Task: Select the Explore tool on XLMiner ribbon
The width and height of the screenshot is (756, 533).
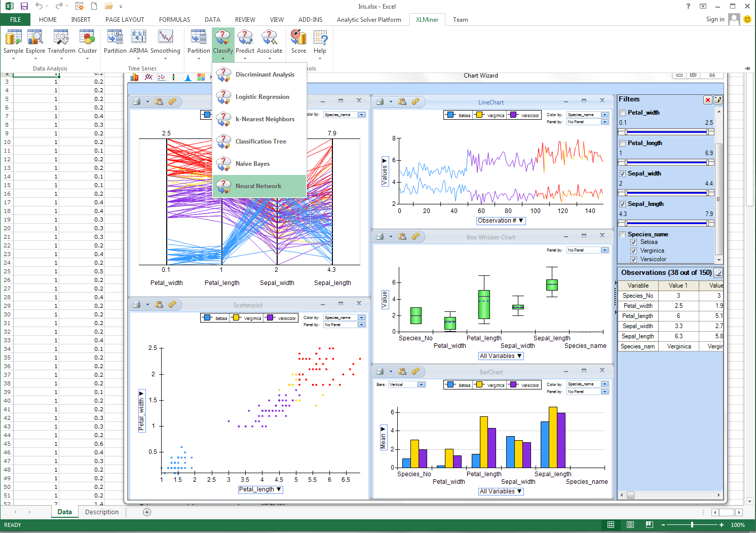Action: tap(35, 41)
